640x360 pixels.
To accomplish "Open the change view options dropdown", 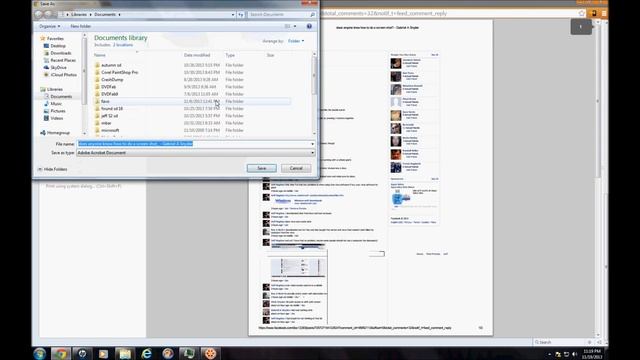I will tap(295, 26).
